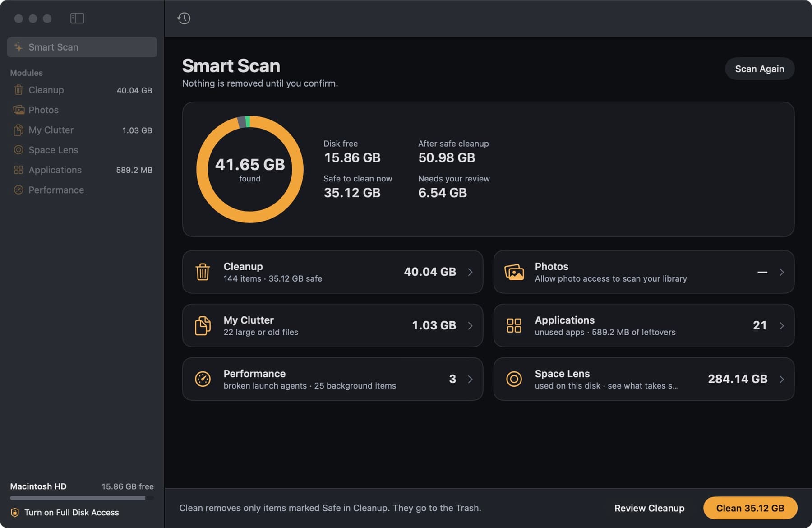Viewport: 812px width, 528px height.
Task: Click the '6.54 GB' needs your review value
Action: (x=443, y=193)
